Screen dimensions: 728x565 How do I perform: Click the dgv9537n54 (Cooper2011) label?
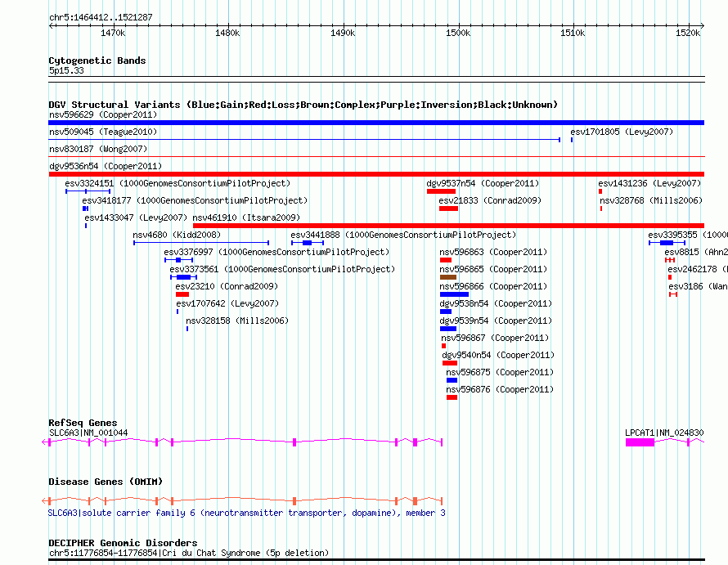pyautogui.click(x=483, y=183)
